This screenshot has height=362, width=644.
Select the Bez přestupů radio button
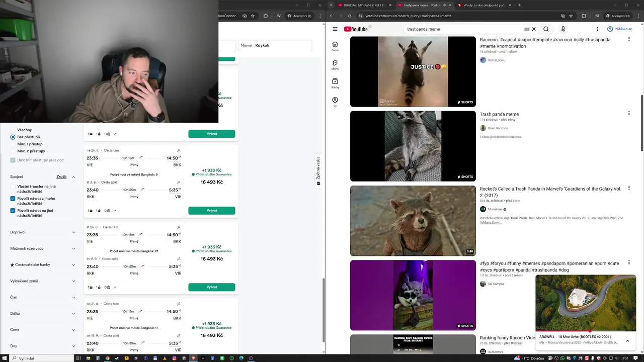point(13,137)
